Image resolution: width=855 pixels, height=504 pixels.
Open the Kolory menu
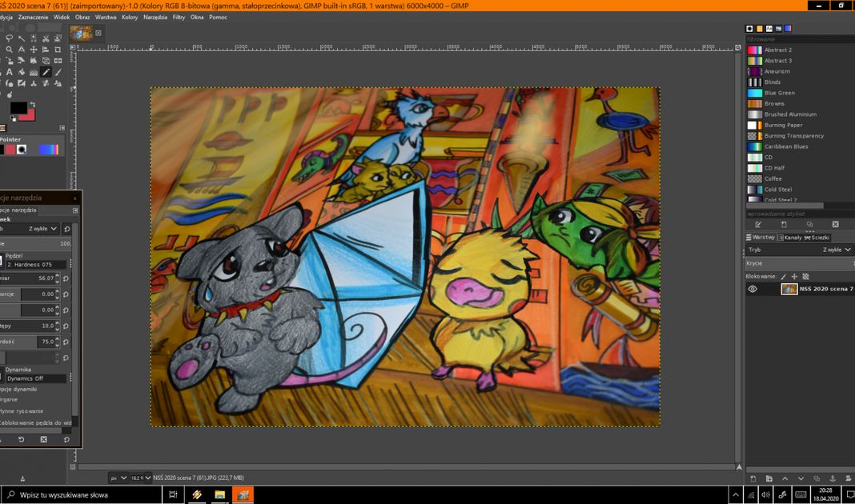130,18
